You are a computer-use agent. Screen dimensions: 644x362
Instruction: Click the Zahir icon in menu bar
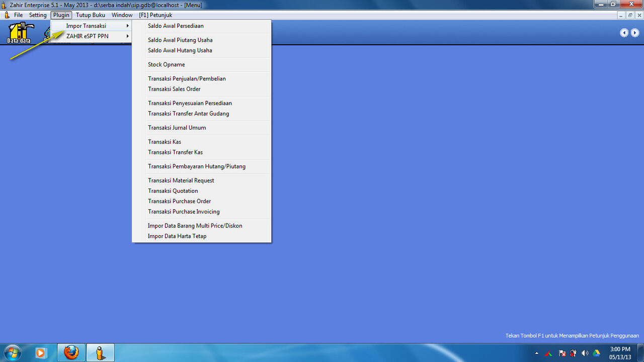pyautogui.click(x=7, y=15)
